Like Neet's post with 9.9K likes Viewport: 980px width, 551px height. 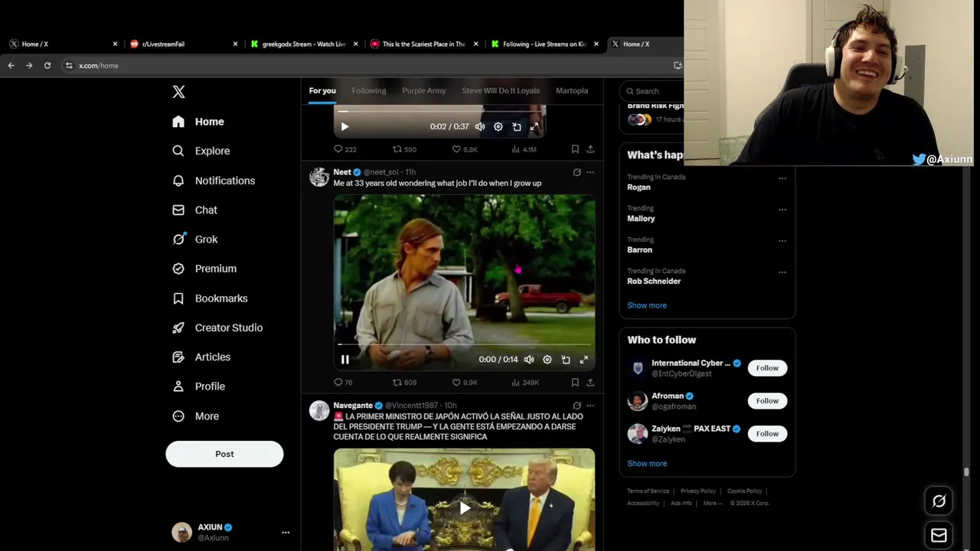pyautogui.click(x=465, y=383)
